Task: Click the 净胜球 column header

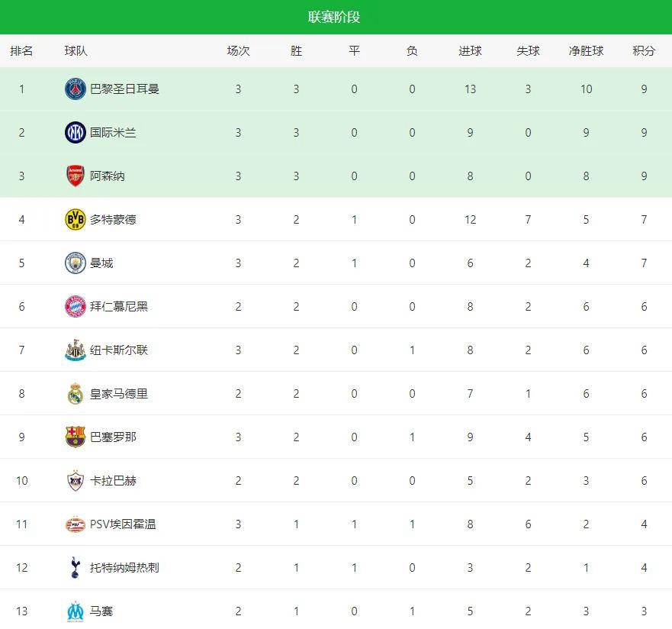Action: point(586,51)
